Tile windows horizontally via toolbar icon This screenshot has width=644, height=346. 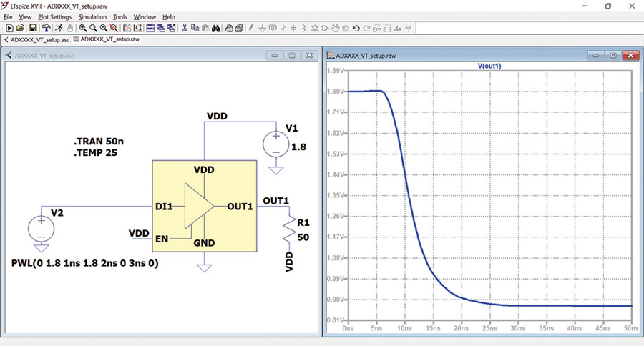pyautogui.click(x=150, y=28)
